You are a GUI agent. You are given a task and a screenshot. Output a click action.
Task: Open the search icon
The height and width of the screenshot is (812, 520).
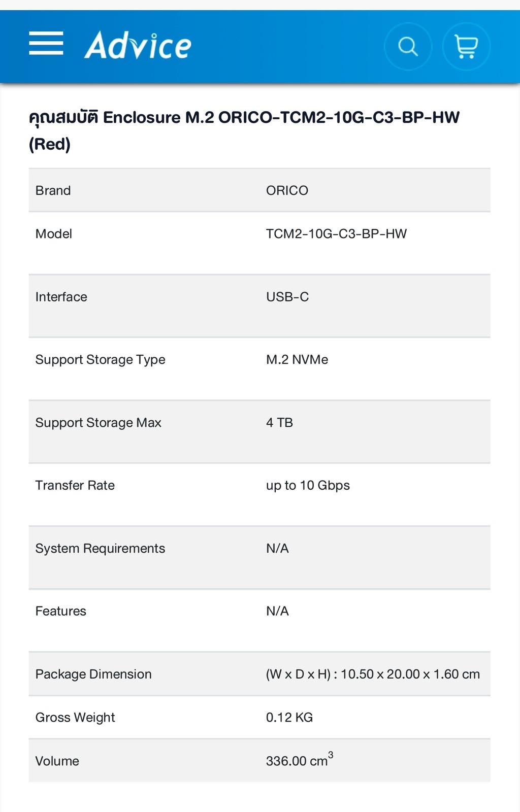pyautogui.click(x=408, y=47)
